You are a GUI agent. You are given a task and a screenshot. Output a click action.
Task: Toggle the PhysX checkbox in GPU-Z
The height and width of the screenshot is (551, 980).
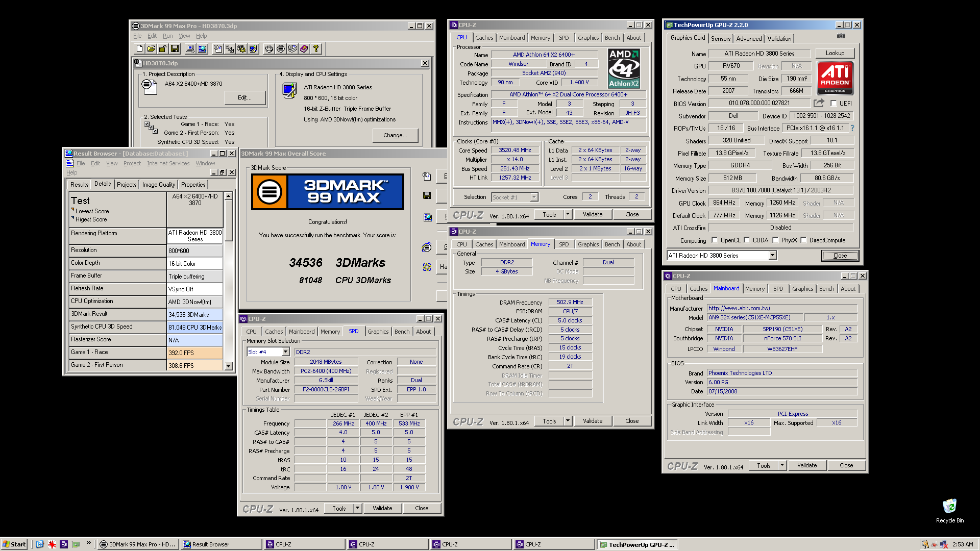(x=775, y=240)
